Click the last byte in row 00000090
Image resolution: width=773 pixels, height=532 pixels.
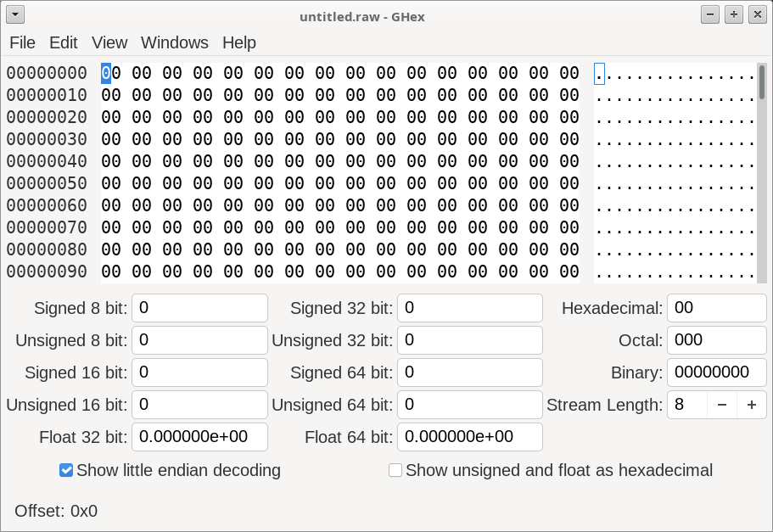pyautogui.click(x=569, y=272)
